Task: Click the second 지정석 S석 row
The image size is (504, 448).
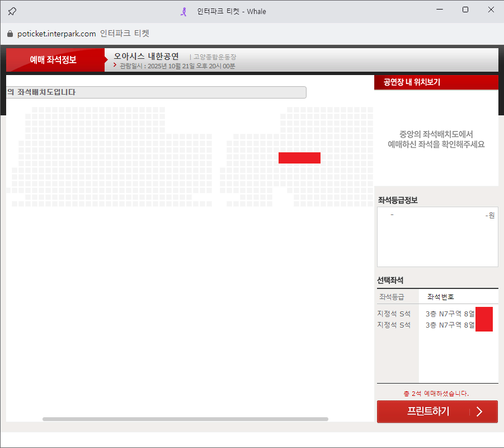Action: [394, 325]
